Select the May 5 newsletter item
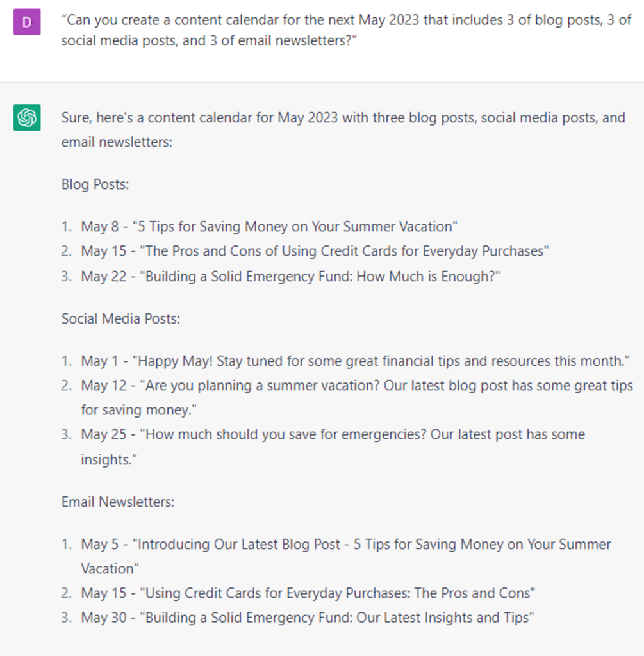The height and width of the screenshot is (656, 644). pyautogui.click(x=345, y=545)
